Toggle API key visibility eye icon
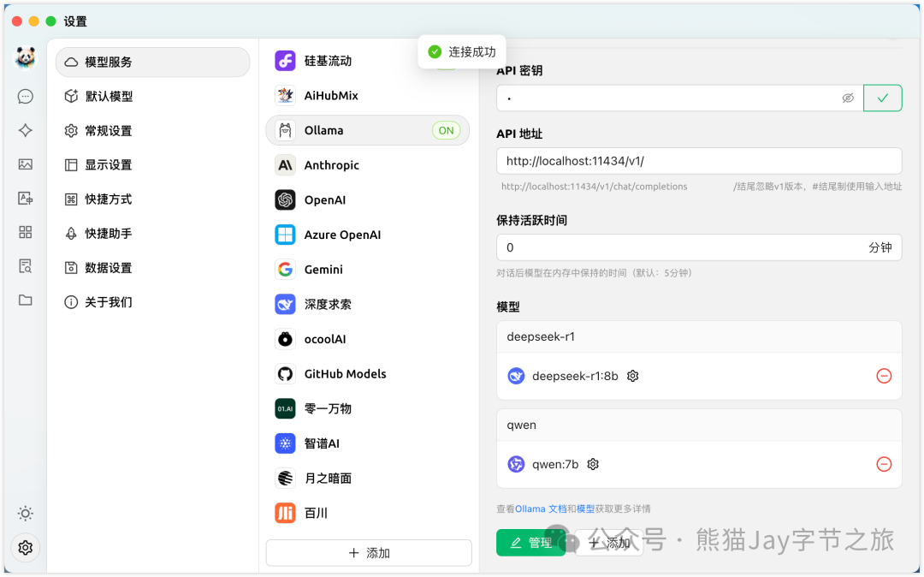924x577 pixels. click(848, 98)
